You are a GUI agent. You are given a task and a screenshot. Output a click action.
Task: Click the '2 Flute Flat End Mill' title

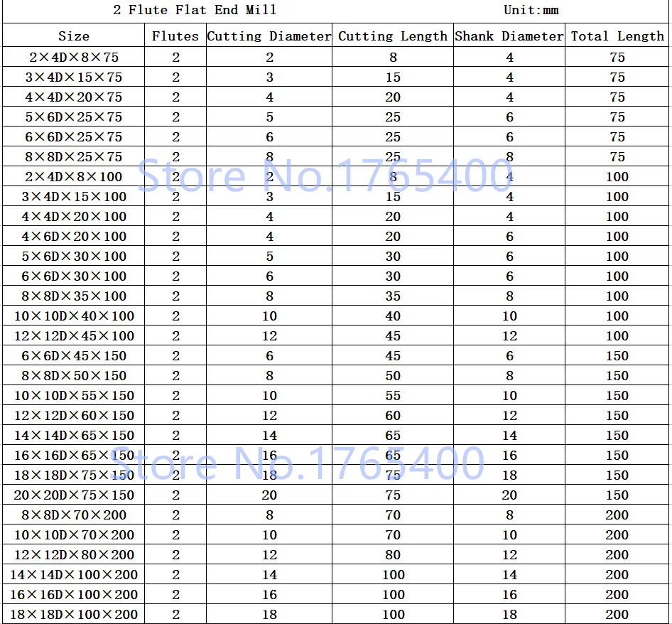click(x=195, y=10)
